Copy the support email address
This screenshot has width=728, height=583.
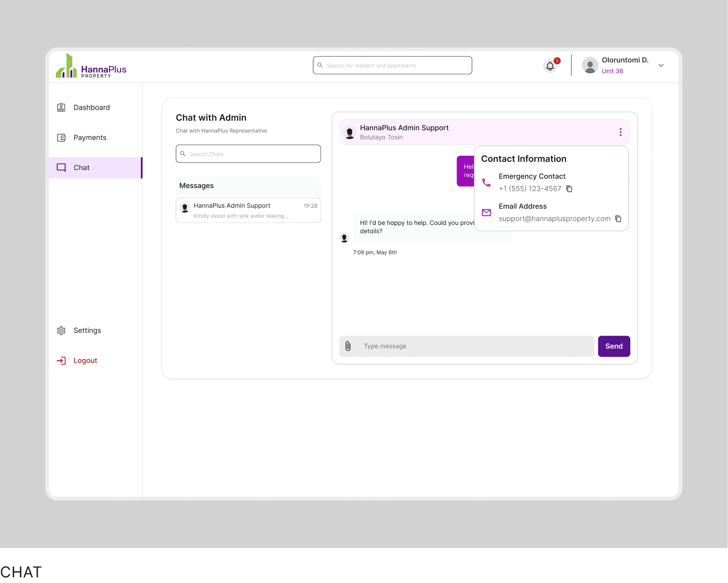(x=618, y=219)
